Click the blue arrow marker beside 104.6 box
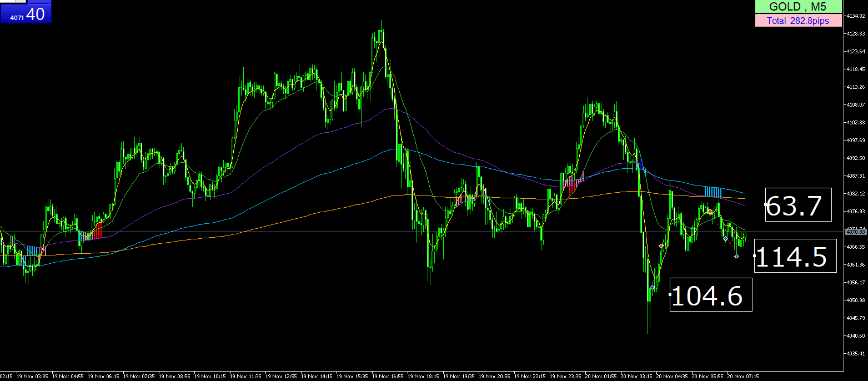 653,288
